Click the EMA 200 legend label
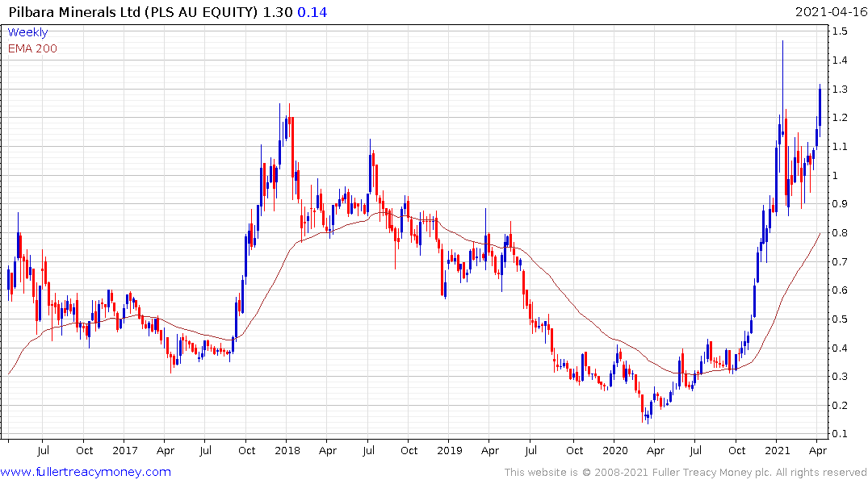 (32, 48)
